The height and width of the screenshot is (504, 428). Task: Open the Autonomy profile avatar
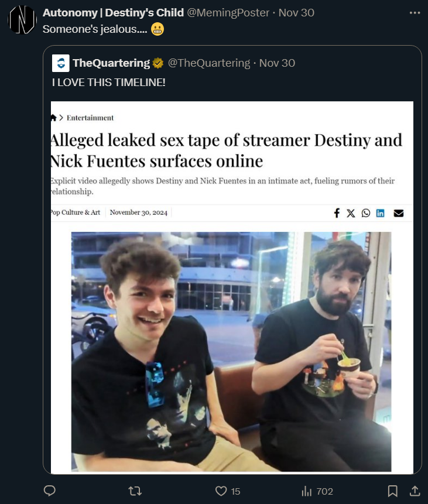click(22, 19)
